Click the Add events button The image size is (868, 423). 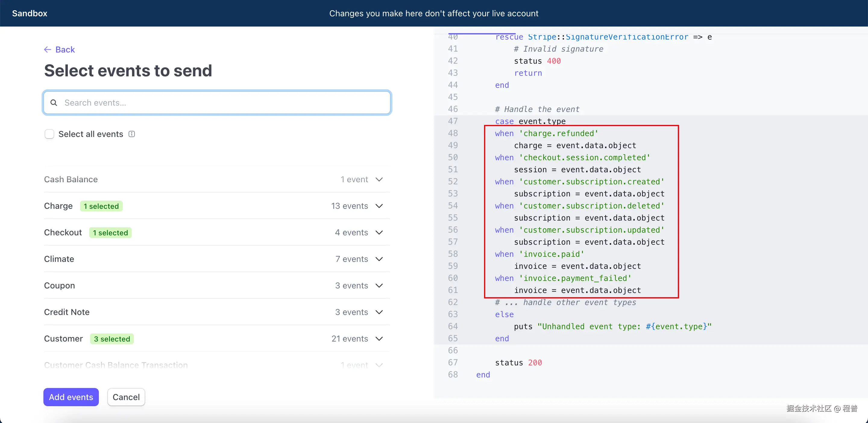[x=71, y=397]
